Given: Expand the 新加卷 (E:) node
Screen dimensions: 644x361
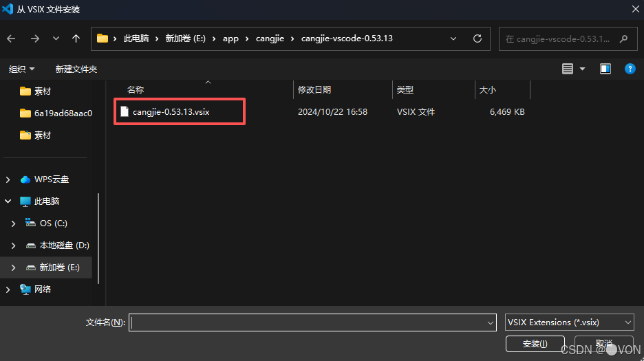Looking at the screenshot, I should click(x=13, y=267).
